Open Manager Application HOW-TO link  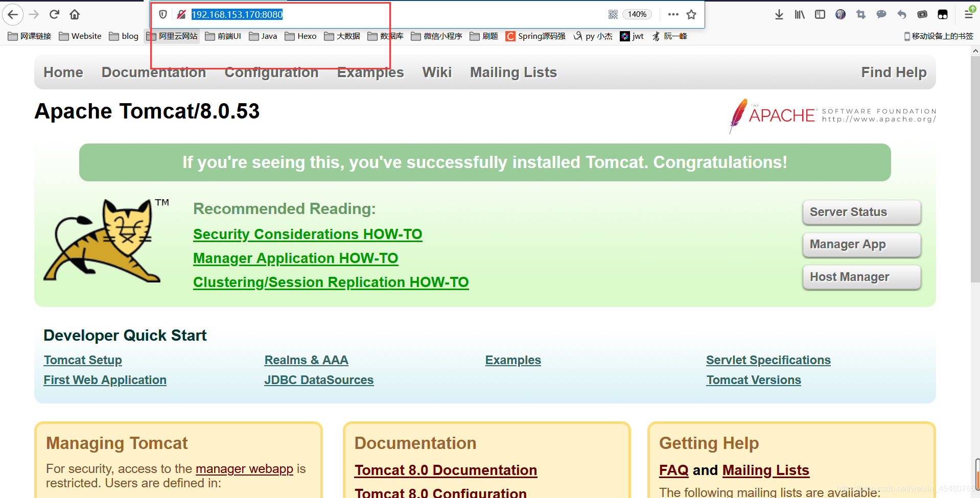(295, 258)
